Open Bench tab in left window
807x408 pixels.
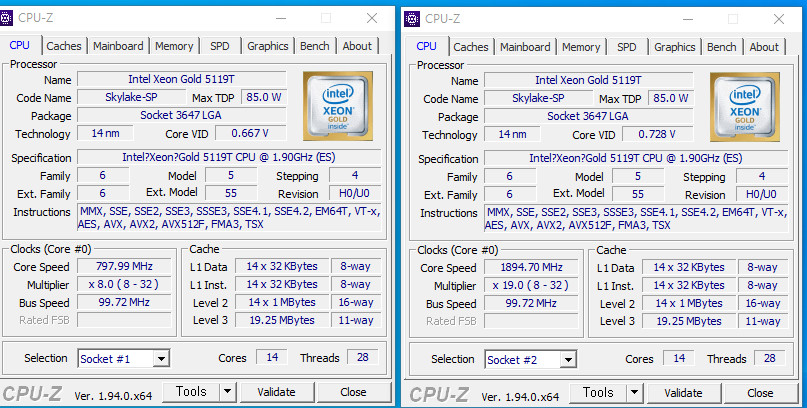[314, 46]
